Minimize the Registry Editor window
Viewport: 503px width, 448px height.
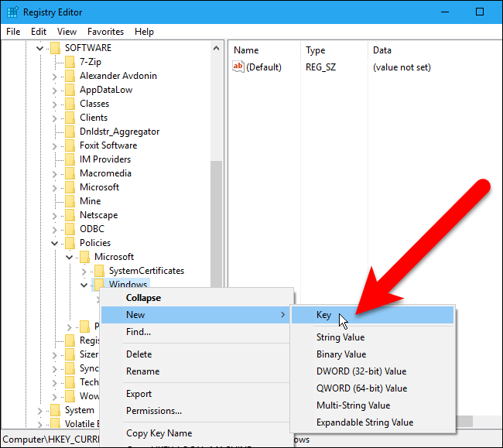click(x=445, y=12)
